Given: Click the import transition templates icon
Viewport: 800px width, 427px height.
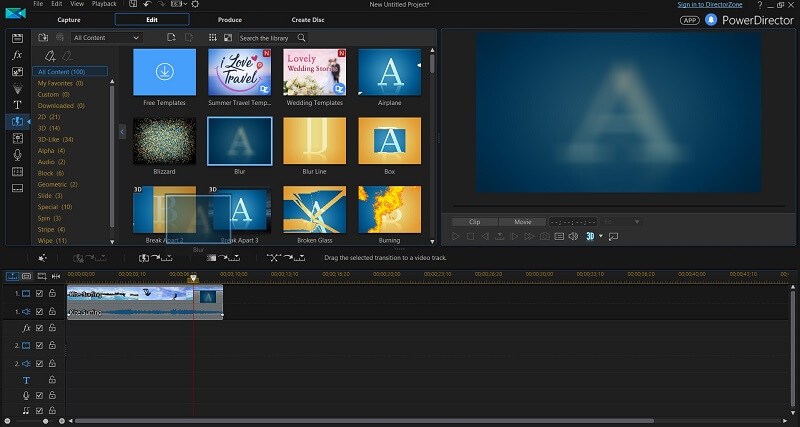Looking at the screenshot, I should pos(43,38).
